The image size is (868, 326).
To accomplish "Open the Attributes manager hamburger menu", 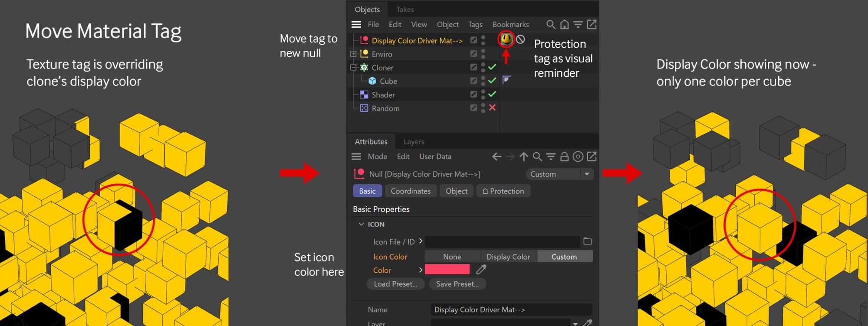I will point(356,156).
